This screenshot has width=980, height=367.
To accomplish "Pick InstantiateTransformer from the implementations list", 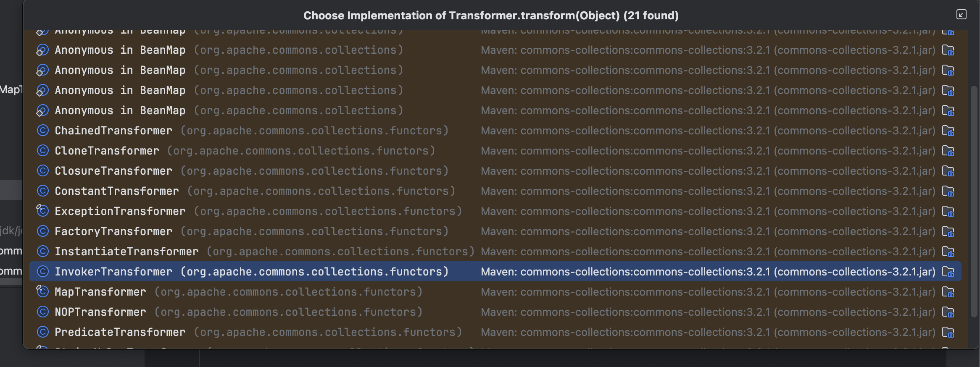I will point(126,252).
